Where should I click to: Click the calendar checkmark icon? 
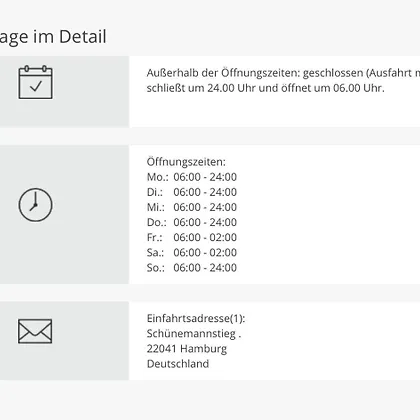tap(35, 82)
